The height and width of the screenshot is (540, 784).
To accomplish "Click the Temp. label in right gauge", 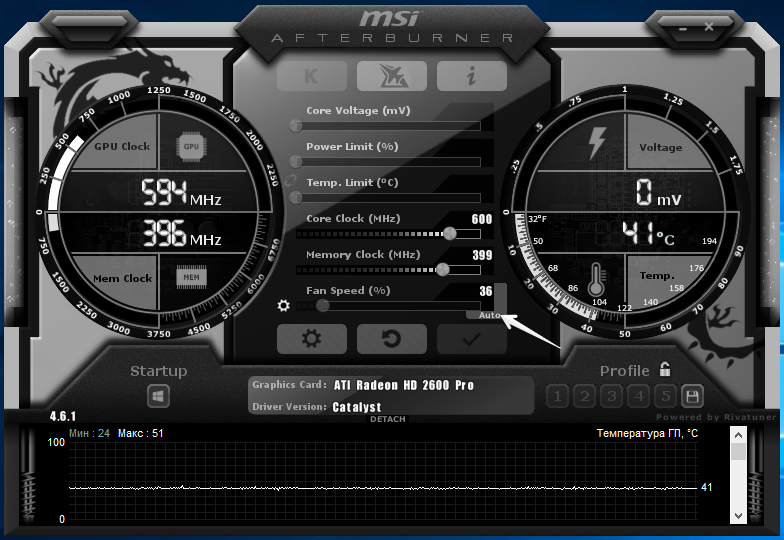I will (x=656, y=276).
